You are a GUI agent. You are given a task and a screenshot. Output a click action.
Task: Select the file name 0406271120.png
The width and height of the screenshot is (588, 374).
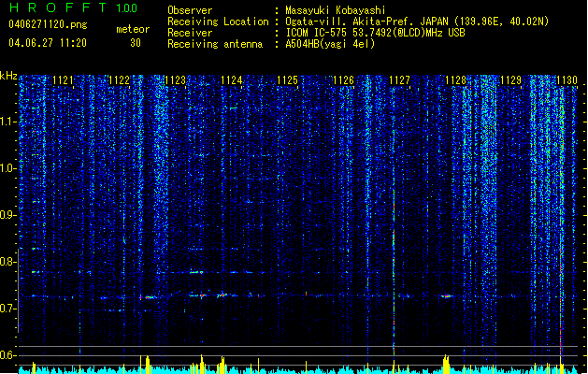coord(48,25)
